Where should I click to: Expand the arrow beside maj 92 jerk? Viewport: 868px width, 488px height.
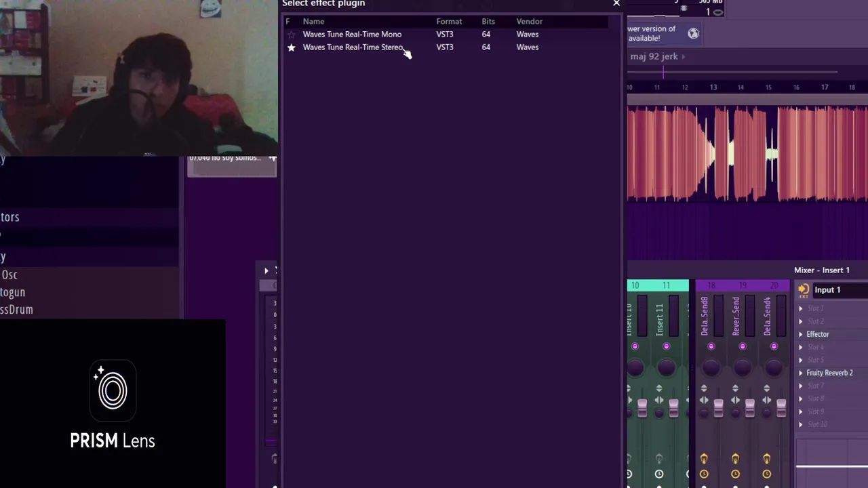[x=684, y=57]
